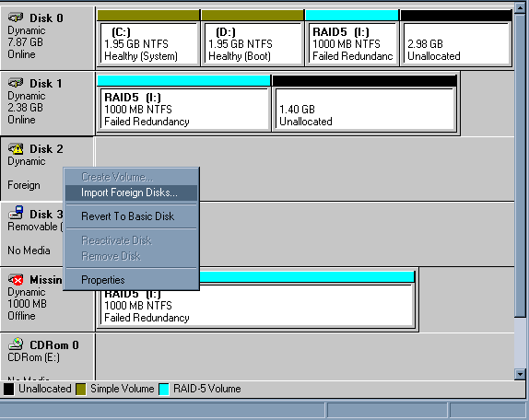The height and width of the screenshot is (420, 529).
Task: Choose Import Foreign Disks from context menu
Action: click(131, 192)
